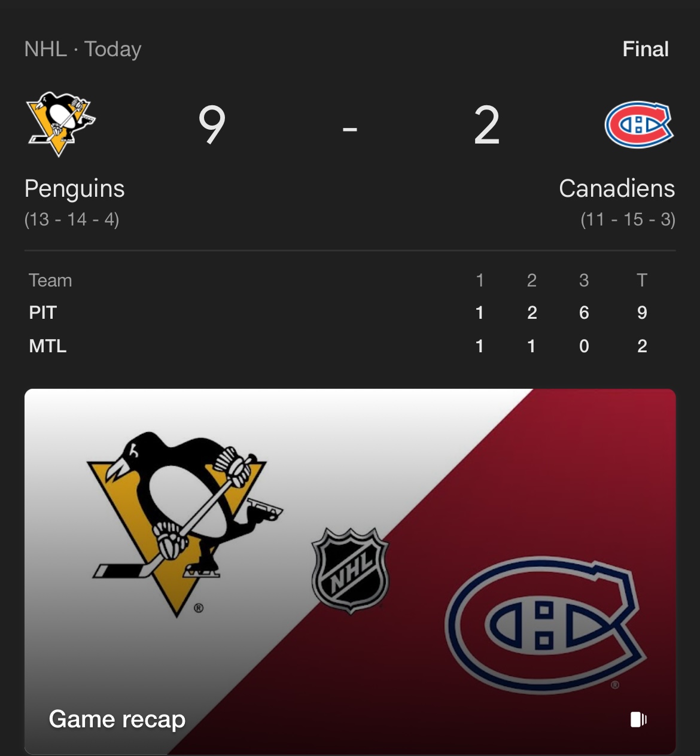Image resolution: width=700 pixels, height=756 pixels.
Task: Click the Canadiens record 11 - 15 - 3
Action: [x=628, y=220]
